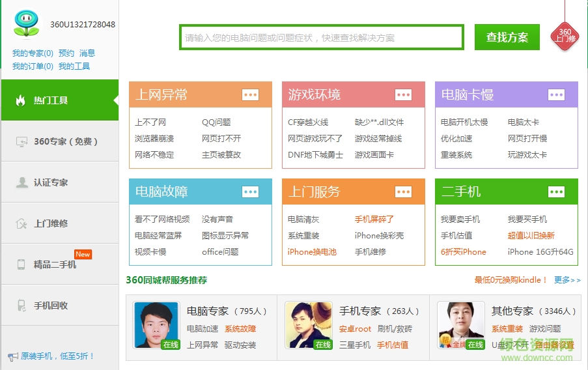588x370 pixels.
Task: Select 我要卖手机 item
Action: tap(460, 219)
